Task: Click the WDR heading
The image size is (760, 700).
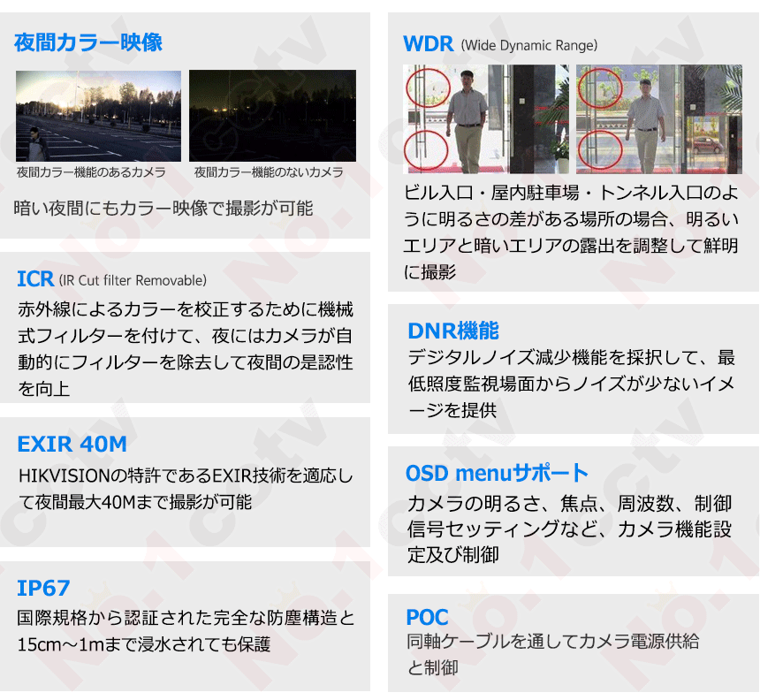Action: tap(428, 44)
